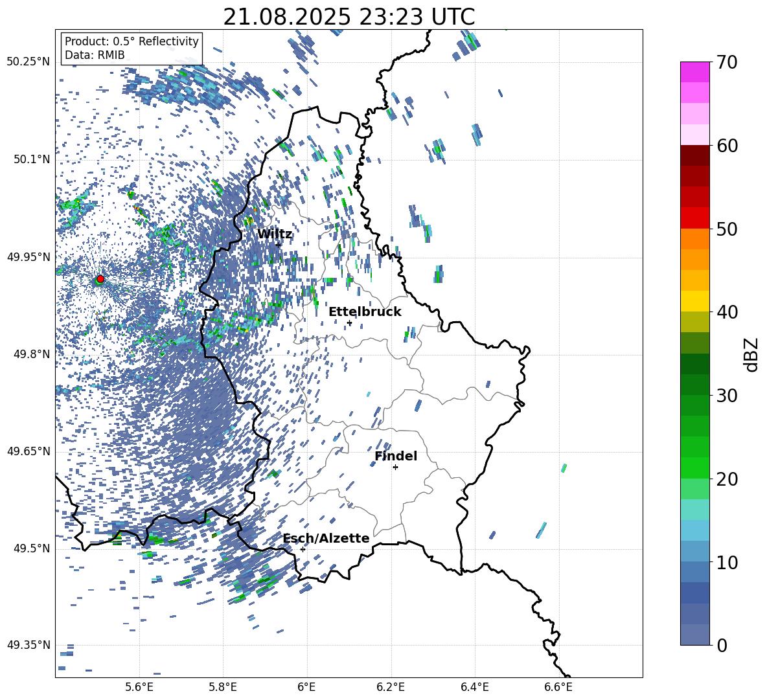Screen dimensions: 767x700
Task: Click the 50 tick on colorbar
Action: (x=726, y=229)
